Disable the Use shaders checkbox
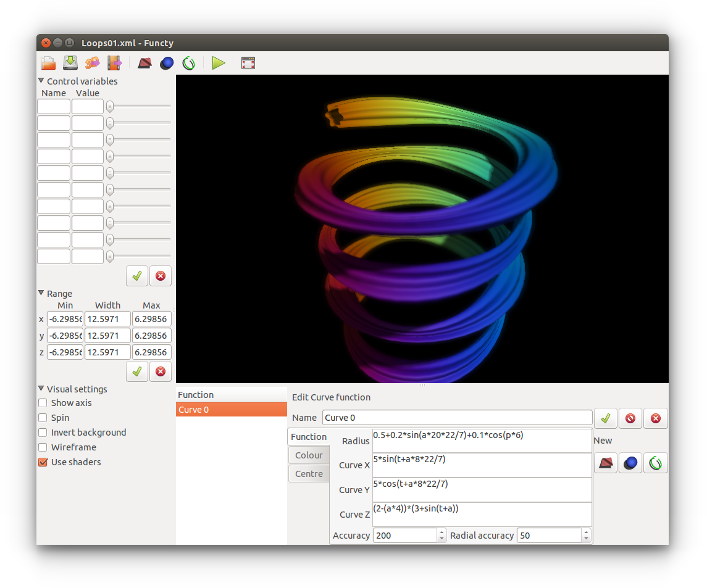 tap(43, 462)
